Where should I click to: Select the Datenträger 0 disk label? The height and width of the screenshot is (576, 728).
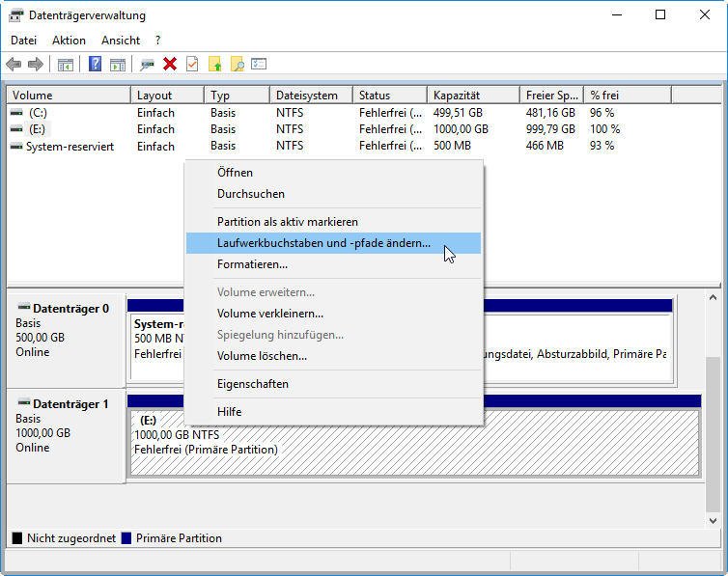[66, 341]
